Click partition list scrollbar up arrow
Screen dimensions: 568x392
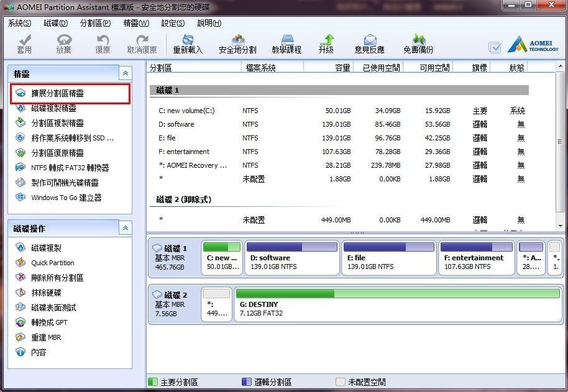pos(561,66)
